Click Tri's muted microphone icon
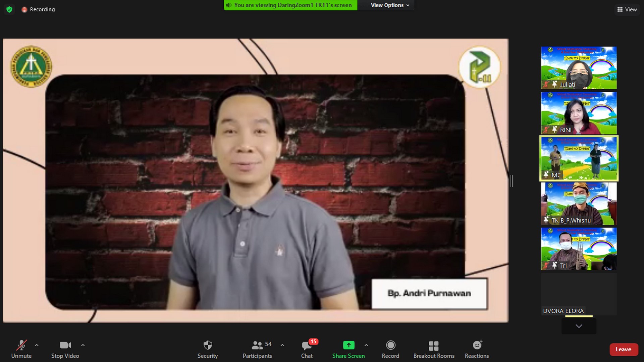This screenshot has width=644, height=362. [546, 265]
